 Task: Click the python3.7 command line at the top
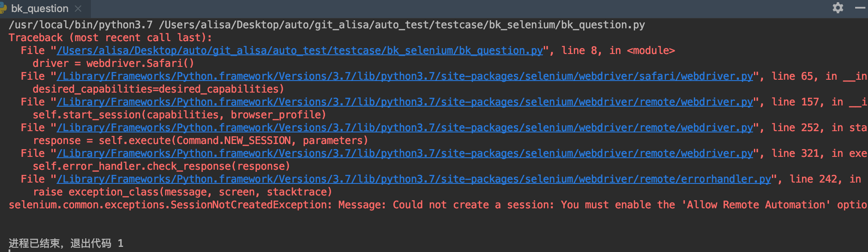point(327,25)
